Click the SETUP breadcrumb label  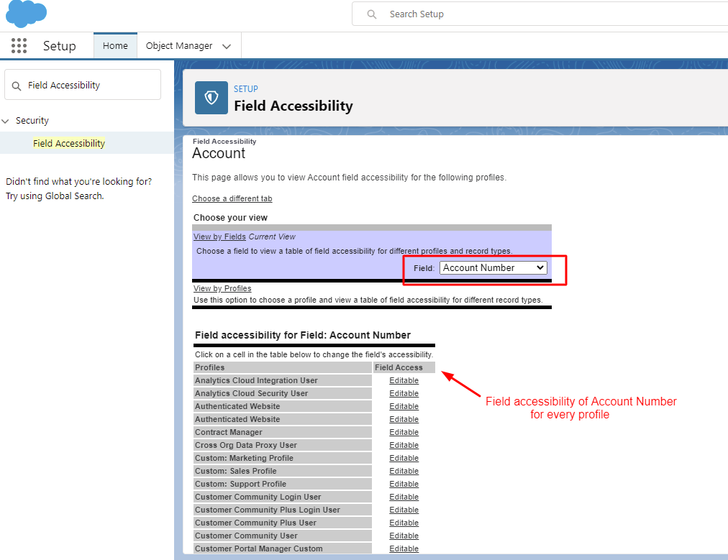(245, 88)
